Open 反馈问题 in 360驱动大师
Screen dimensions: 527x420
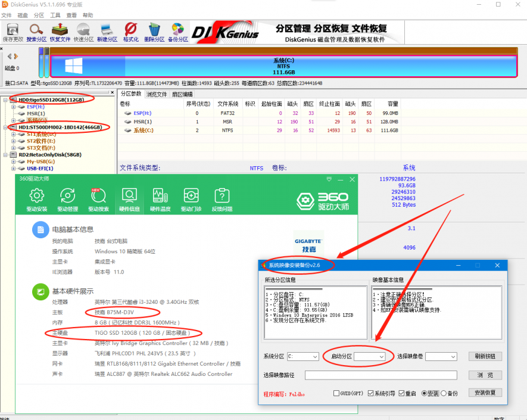222,200
